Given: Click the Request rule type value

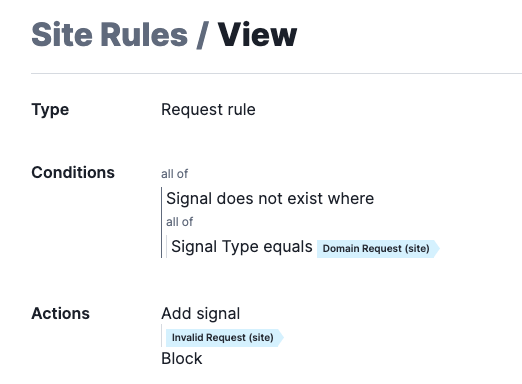Looking at the screenshot, I should tap(208, 110).
